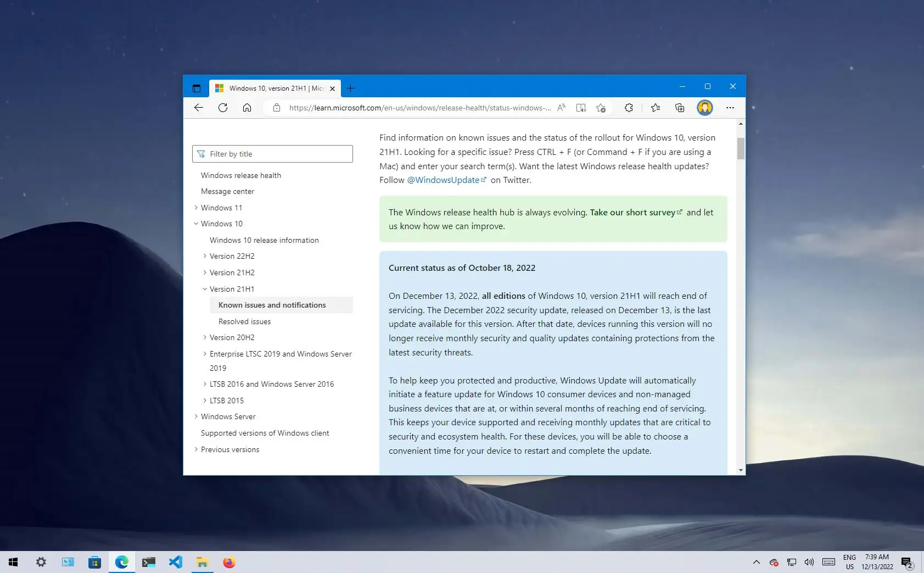Open Windows 10 release information
The image size is (924, 573).
[x=264, y=240]
